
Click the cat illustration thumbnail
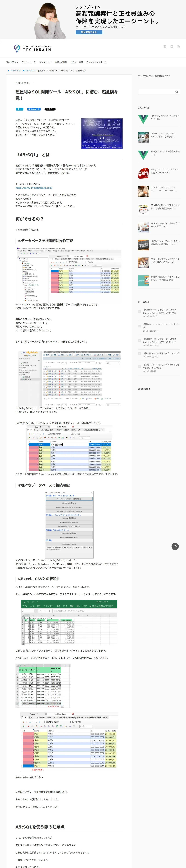click(x=143, y=209)
